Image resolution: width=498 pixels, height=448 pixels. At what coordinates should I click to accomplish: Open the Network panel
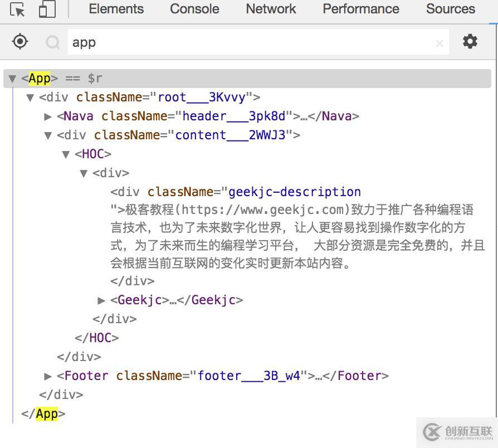(x=271, y=9)
